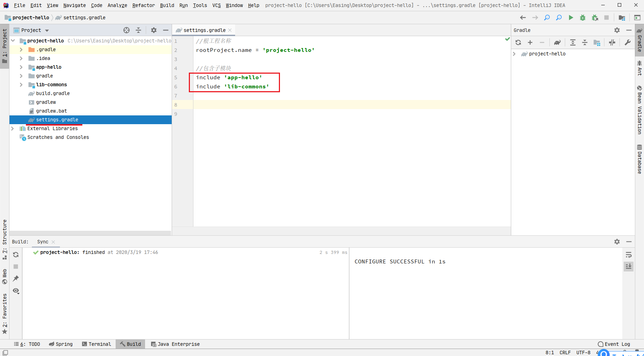Click the UTF-8 encoding indicator

[583, 352]
